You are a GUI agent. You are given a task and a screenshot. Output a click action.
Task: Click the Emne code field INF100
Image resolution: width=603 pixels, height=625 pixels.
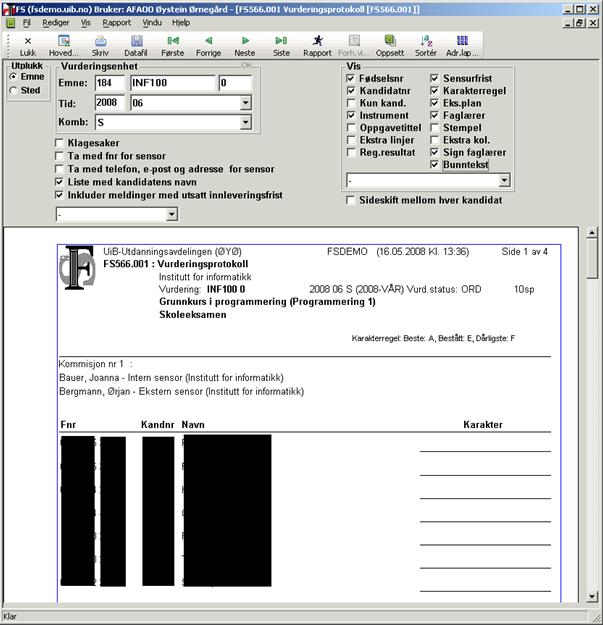(x=173, y=83)
